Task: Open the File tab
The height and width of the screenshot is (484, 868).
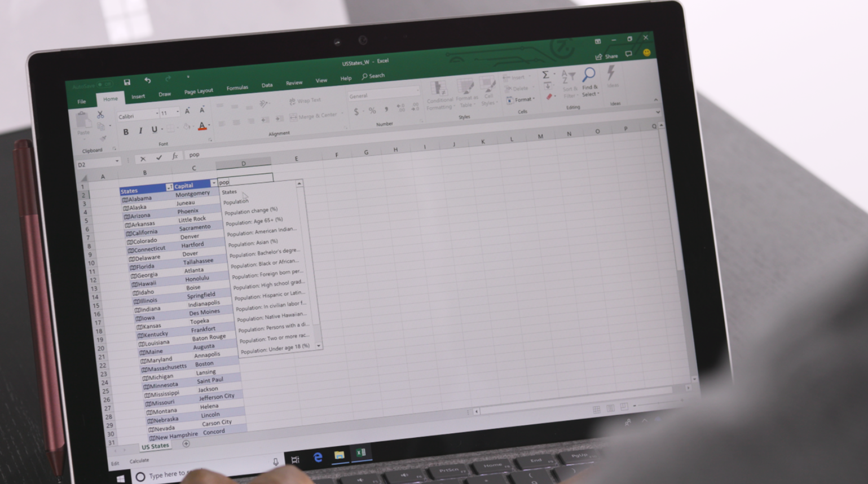Action: (82, 102)
